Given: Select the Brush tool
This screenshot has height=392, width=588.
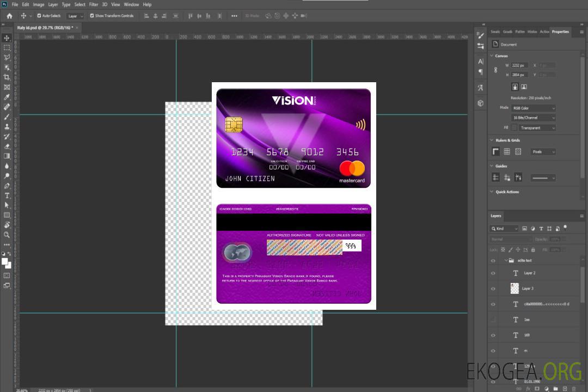Looking at the screenshot, I should [x=7, y=117].
